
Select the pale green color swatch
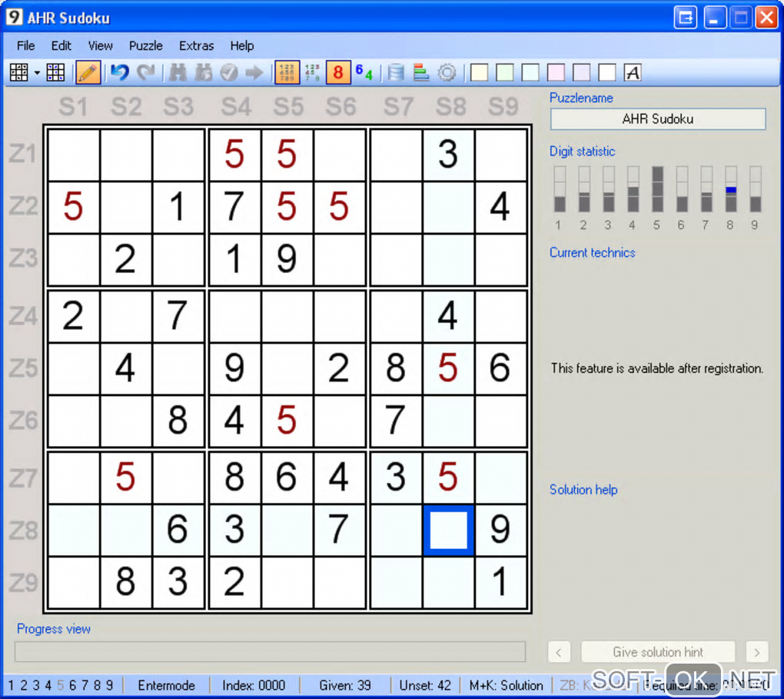coord(505,72)
